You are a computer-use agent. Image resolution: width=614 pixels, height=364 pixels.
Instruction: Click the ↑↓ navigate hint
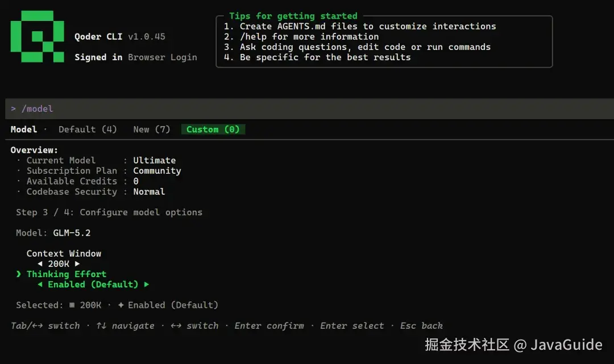point(125,326)
